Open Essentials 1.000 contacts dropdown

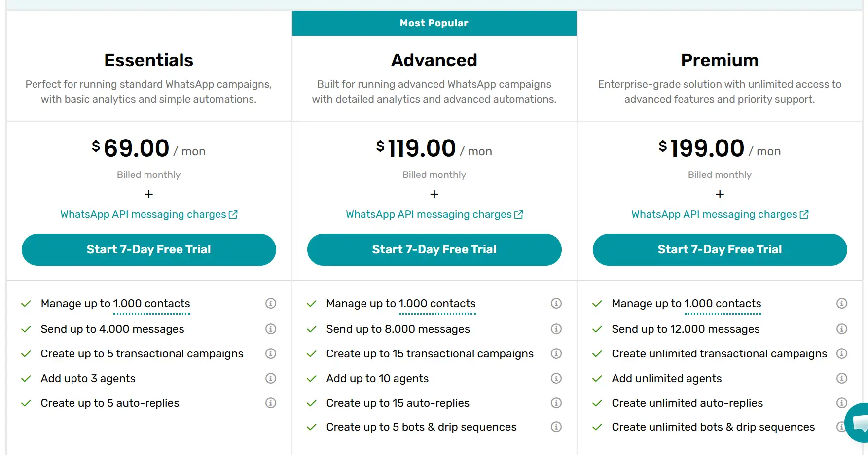(151, 304)
